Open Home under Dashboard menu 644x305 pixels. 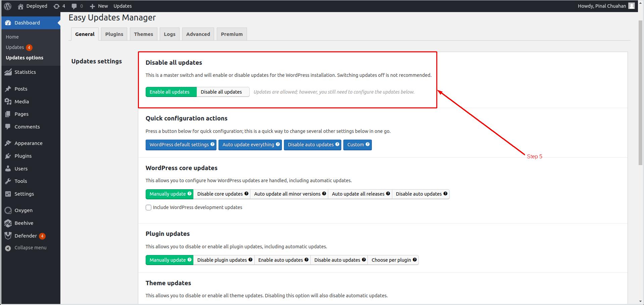click(12, 37)
